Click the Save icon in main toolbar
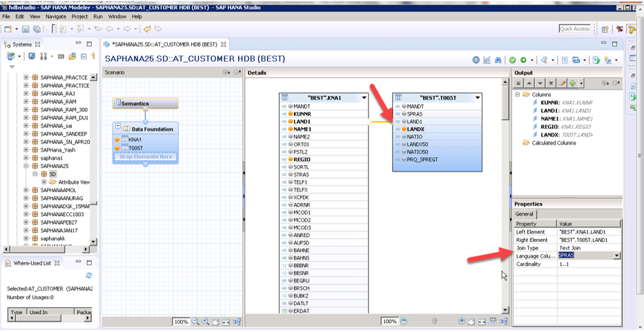 [26, 29]
